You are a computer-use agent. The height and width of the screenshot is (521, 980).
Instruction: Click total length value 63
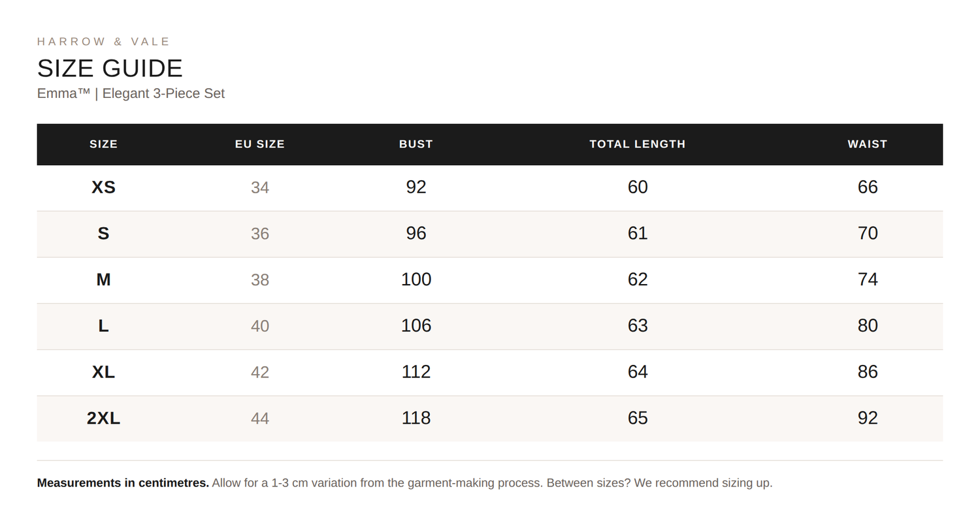pyautogui.click(x=638, y=325)
